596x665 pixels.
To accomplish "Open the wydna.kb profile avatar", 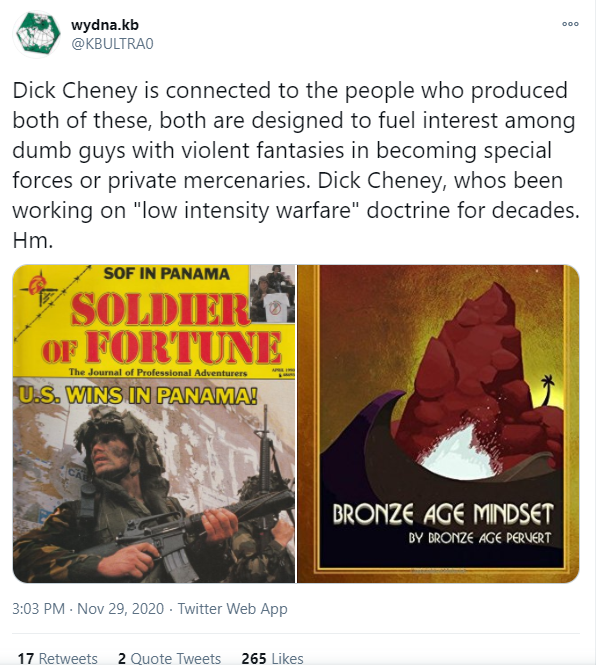I will point(36,34).
